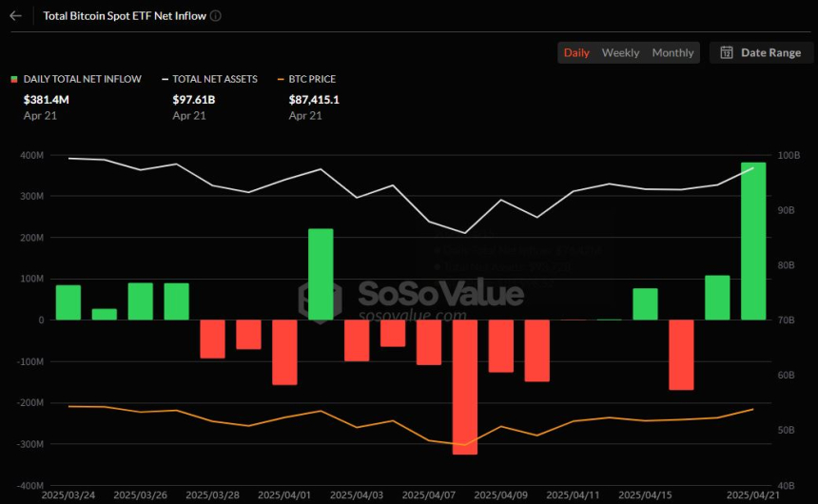Click the back arrow icon
This screenshot has height=504, width=818.
coord(15,16)
